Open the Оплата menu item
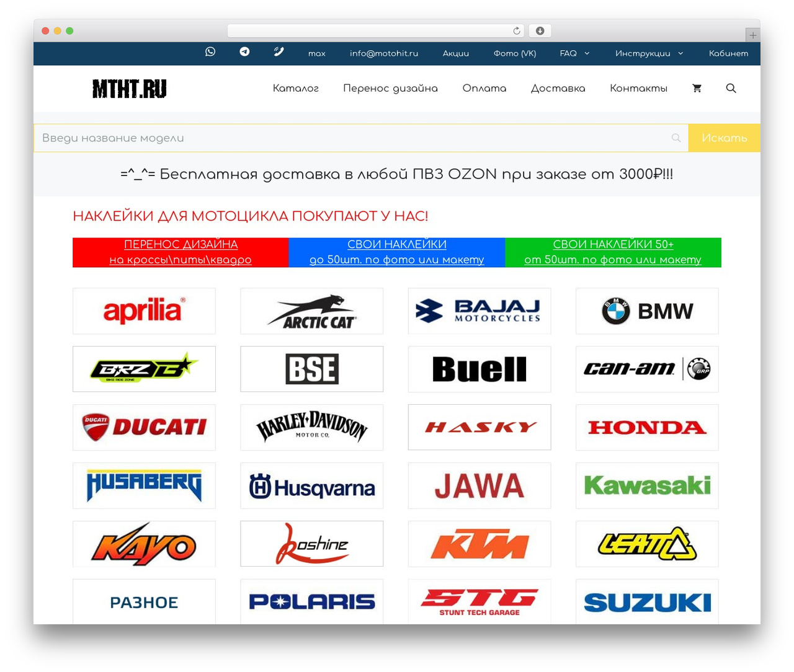This screenshot has width=794, height=672. click(x=484, y=88)
